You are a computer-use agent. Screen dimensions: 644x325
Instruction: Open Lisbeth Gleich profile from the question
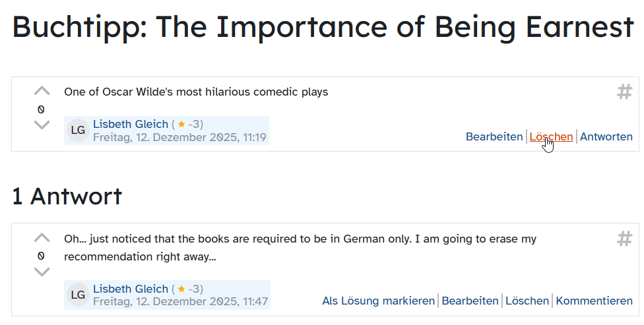131,124
